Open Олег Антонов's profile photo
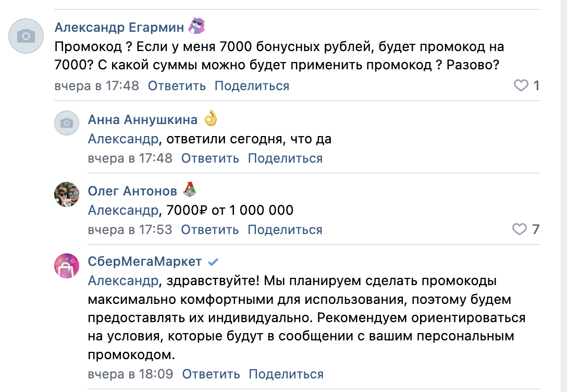Viewport: 567px width, 392px height. tap(67, 194)
